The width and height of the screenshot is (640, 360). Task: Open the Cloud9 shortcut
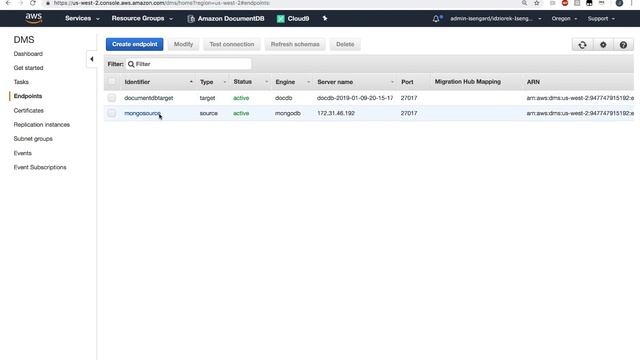[293, 18]
